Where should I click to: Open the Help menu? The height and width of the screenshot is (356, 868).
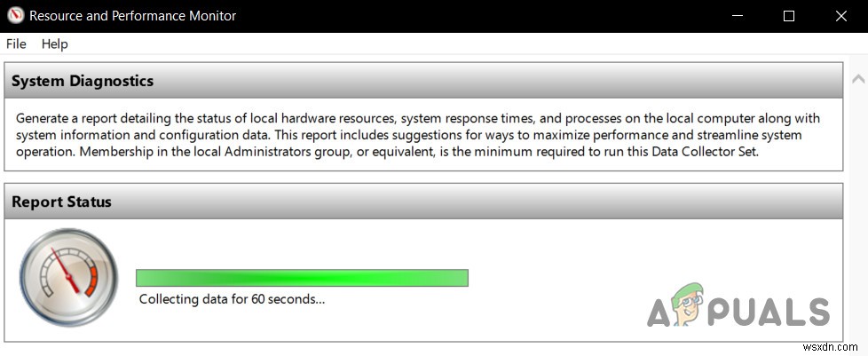[54, 44]
